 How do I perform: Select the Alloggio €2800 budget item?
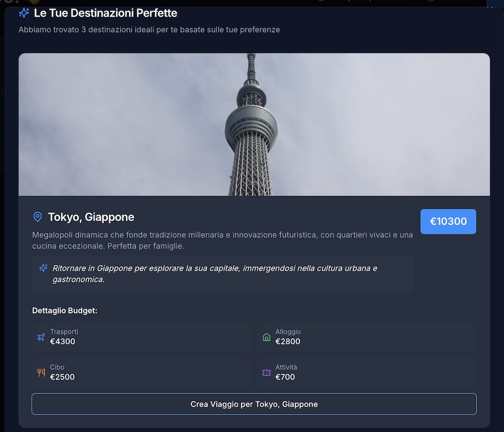pos(367,337)
